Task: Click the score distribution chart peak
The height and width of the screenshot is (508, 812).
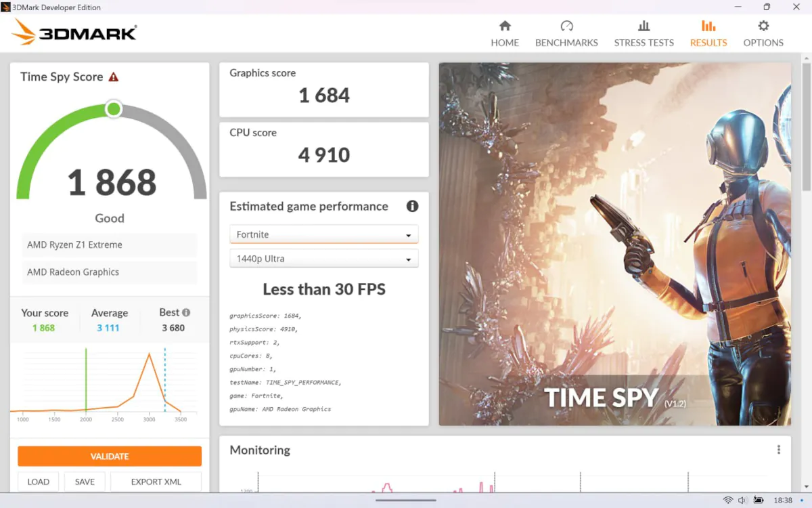Action: click(x=150, y=354)
